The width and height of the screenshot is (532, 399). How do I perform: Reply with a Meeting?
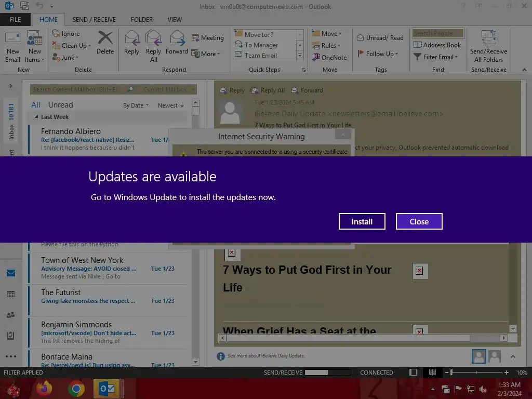(x=208, y=37)
